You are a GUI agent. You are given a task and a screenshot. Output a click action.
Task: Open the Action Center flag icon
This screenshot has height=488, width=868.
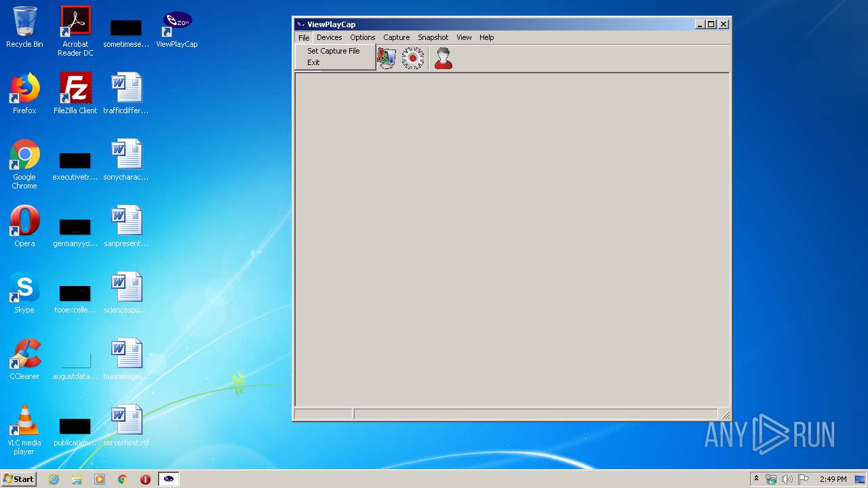point(804,479)
